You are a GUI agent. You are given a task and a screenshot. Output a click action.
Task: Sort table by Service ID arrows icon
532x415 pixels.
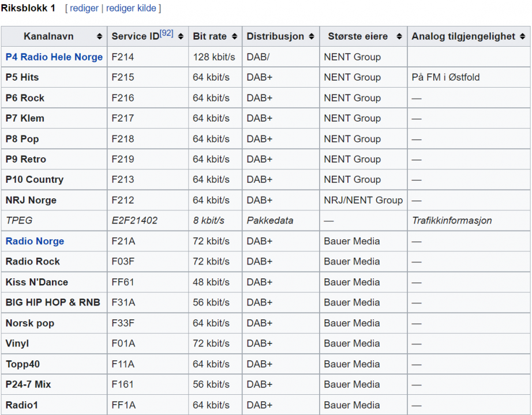[181, 36]
